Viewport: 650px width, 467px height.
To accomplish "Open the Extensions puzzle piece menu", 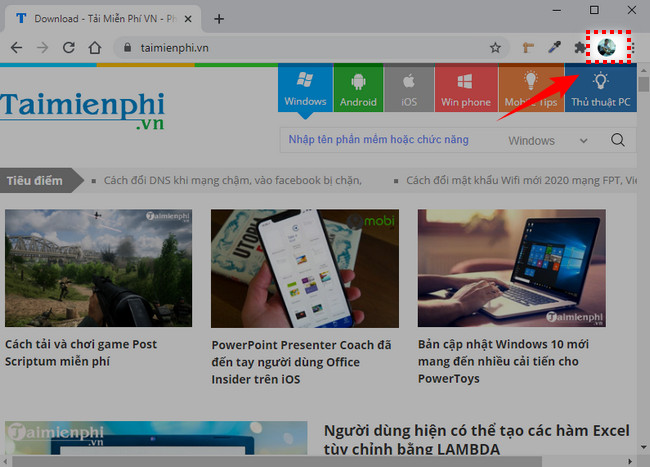I will click(x=580, y=47).
